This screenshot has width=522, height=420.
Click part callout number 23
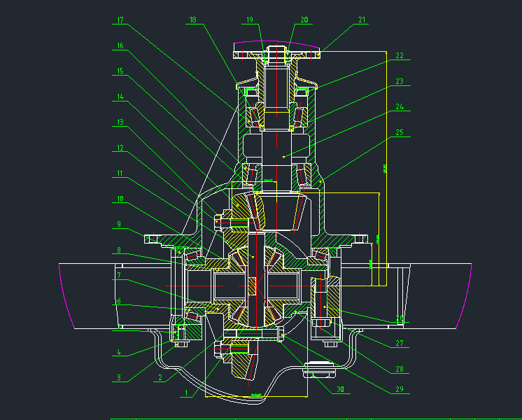pyautogui.click(x=400, y=81)
